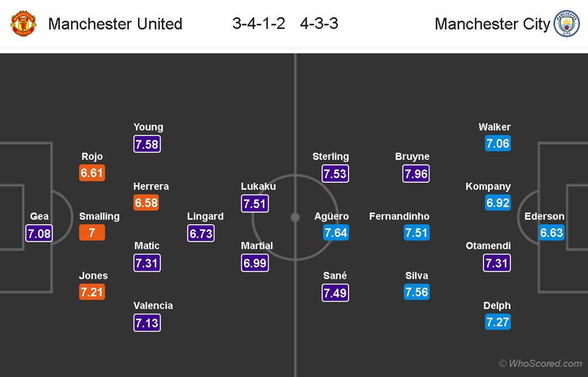Select Smalling's rating badge showing 7
This screenshot has width=588, height=377.
(92, 233)
